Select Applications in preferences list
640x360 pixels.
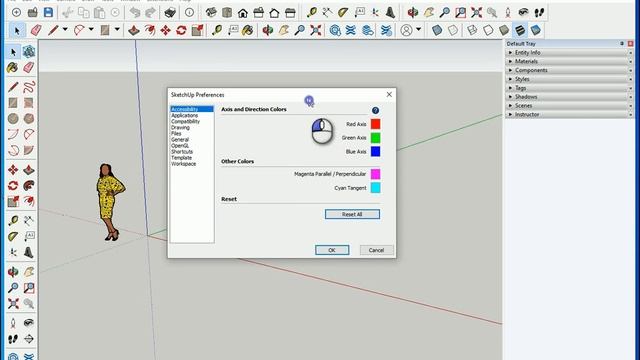pyautogui.click(x=184, y=116)
